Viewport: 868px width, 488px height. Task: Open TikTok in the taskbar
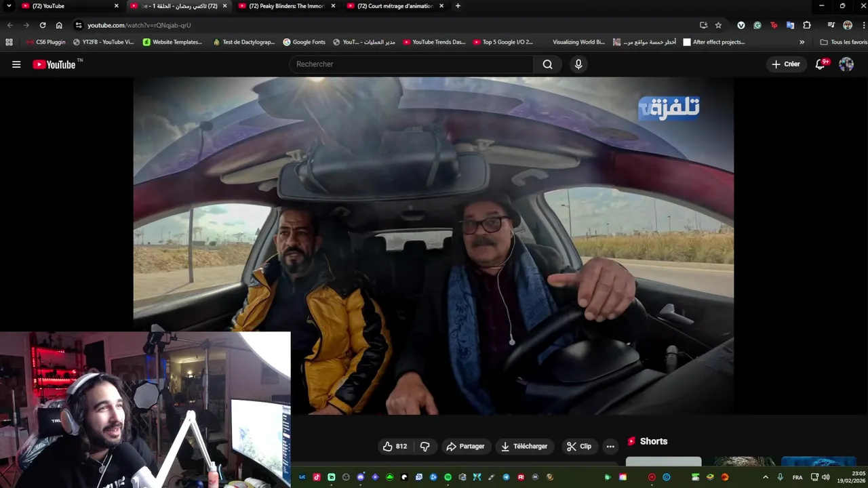[x=317, y=477]
